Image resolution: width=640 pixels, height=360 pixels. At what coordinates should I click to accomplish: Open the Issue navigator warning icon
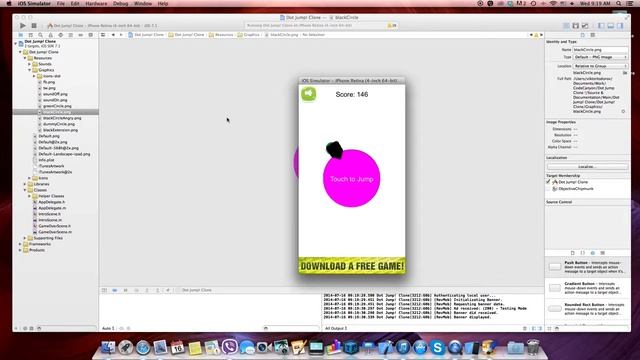(x=51, y=35)
